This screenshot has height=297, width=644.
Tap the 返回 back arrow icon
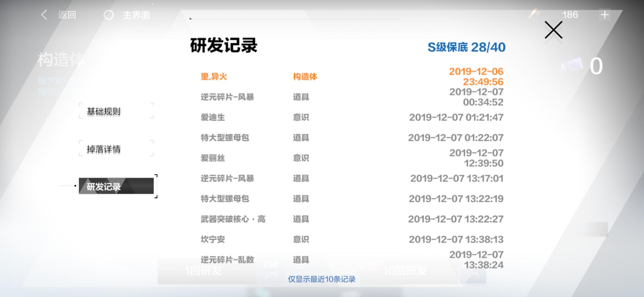click(x=44, y=15)
